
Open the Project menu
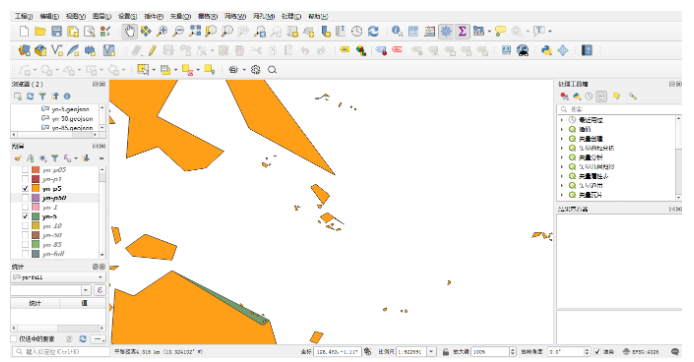pos(23,16)
